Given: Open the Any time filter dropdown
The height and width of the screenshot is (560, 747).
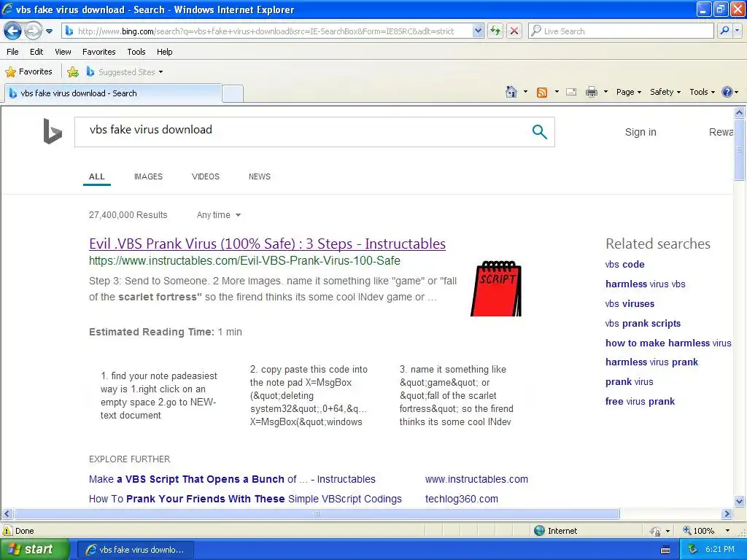Looking at the screenshot, I should coord(219,215).
